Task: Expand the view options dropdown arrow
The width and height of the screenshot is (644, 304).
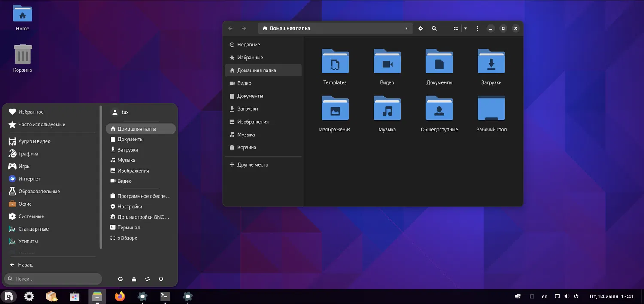Action: [465, 28]
